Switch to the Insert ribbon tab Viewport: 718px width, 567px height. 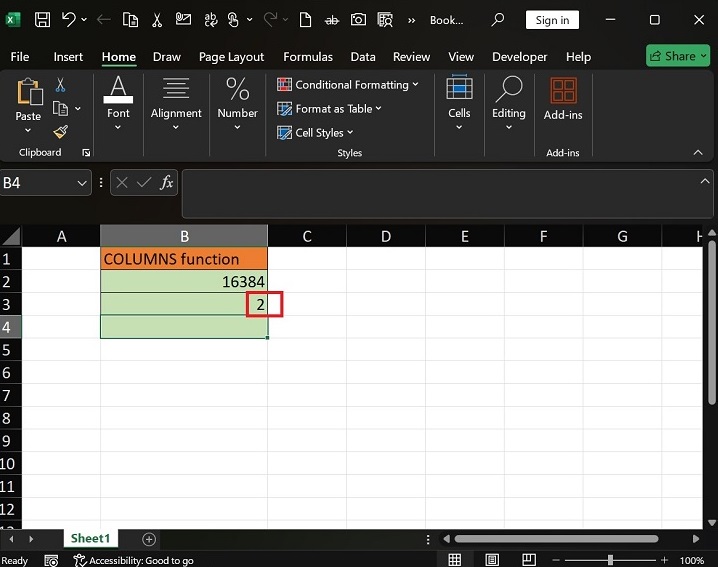coord(68,57)
